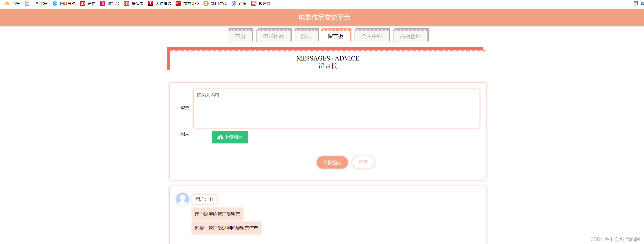The height and width of the screenshot is (244, 644).
Task: Switch to the 论坛 tab
Action: [306, 36]
